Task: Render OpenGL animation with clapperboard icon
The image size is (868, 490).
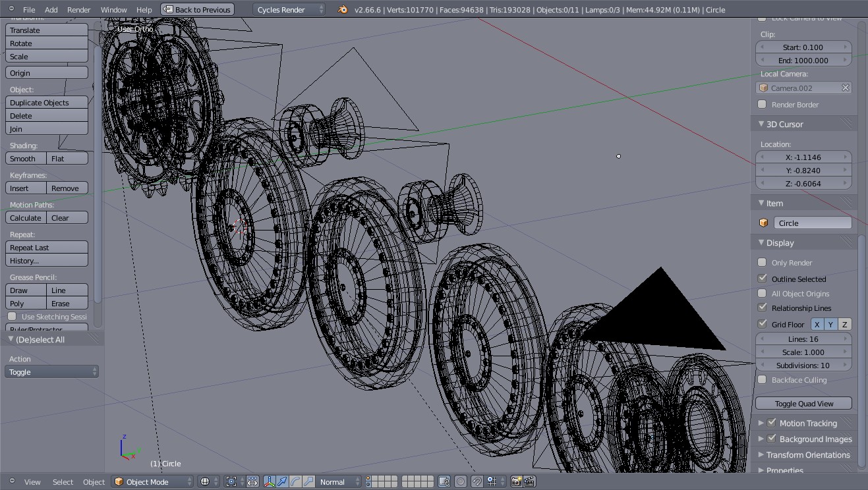Action: tap(529, 481)
